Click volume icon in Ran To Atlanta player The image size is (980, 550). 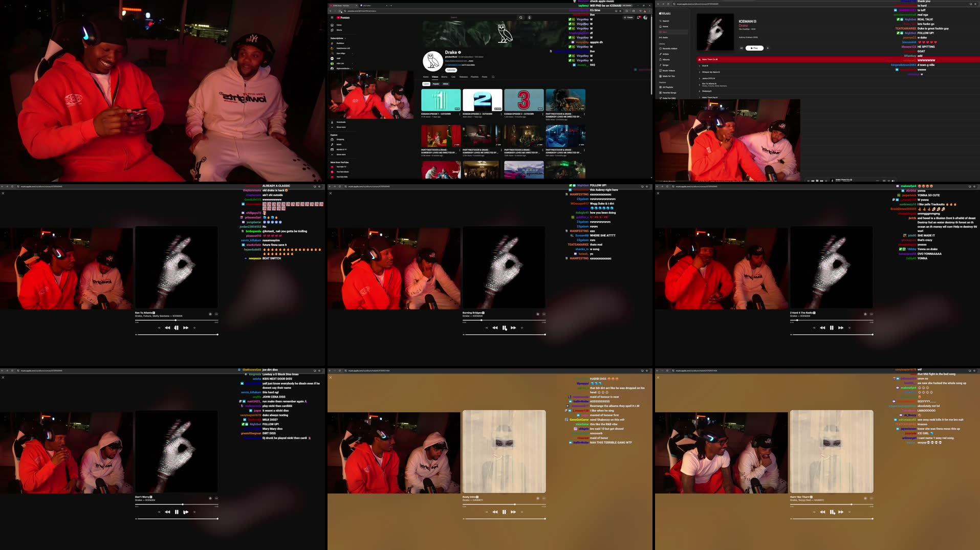(136, 335)
